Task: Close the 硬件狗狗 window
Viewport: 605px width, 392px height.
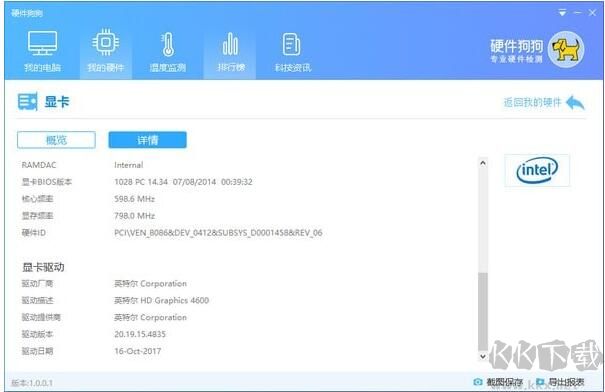Action: [592, 13]
